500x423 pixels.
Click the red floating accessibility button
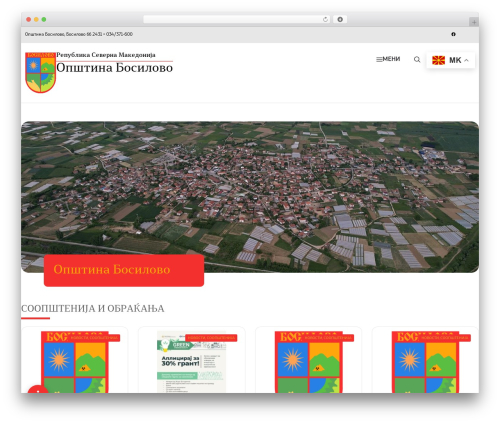point(38,389)
